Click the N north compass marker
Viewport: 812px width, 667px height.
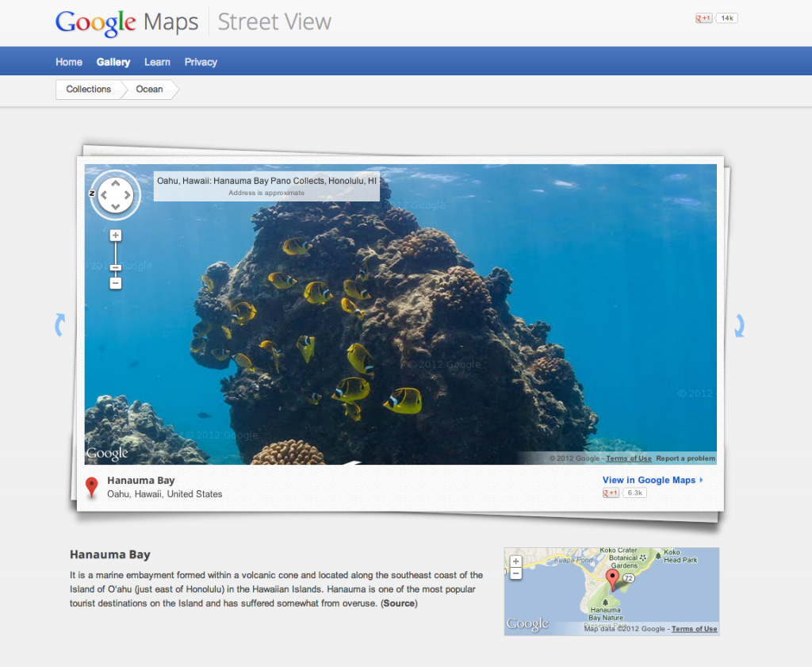tap(92, 194)
